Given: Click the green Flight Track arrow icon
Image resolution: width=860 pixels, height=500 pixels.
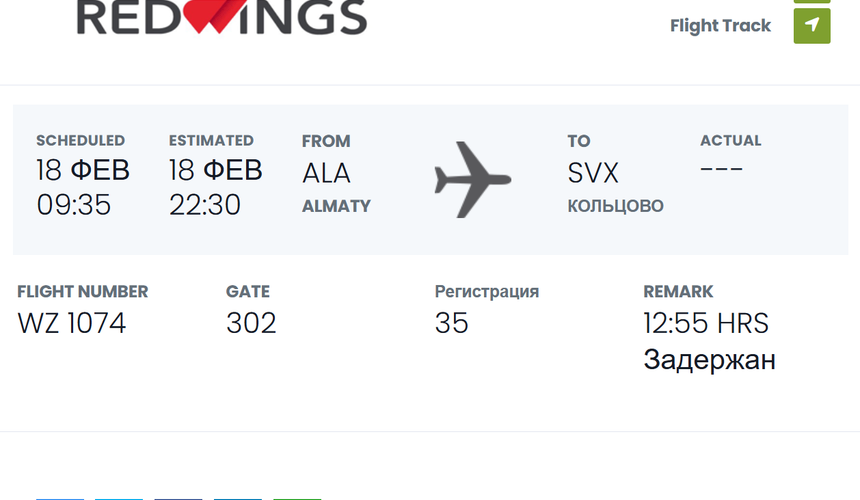Looking at the screenshot, I should tap(812, 26).
